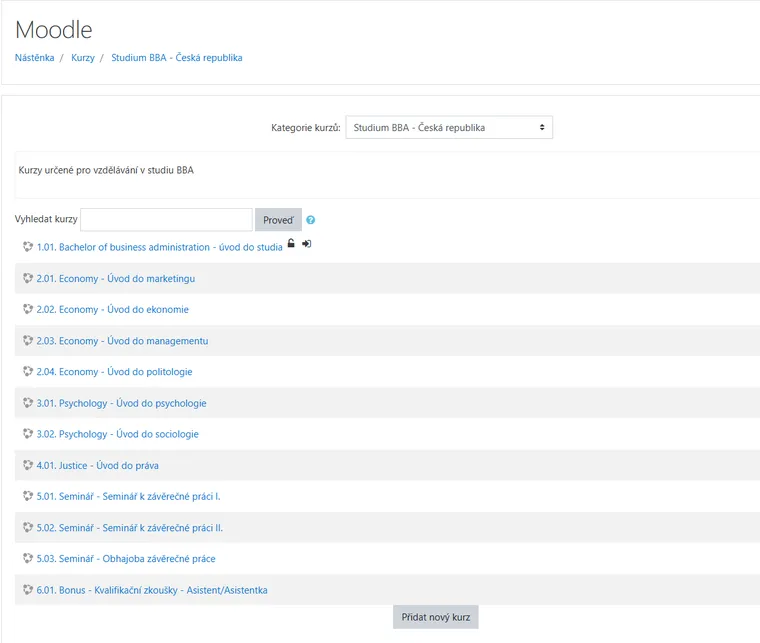Click the Moodle page heading
760x643 pixels.
tap(54, 30)
